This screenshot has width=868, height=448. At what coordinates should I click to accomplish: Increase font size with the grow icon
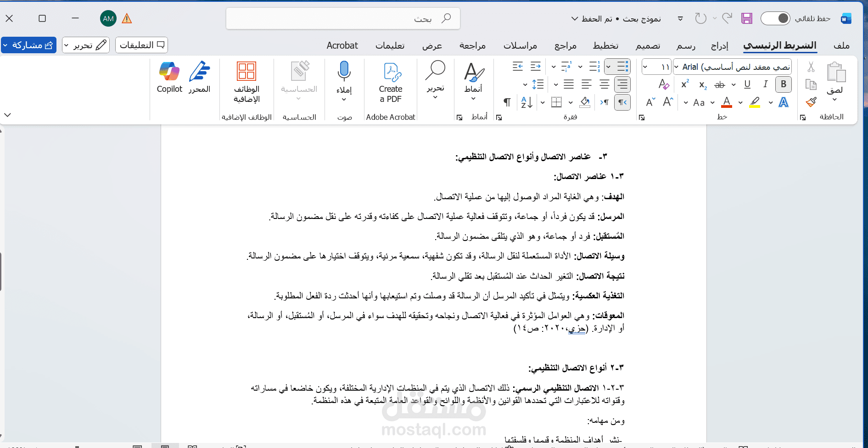(x=668, y=102)
